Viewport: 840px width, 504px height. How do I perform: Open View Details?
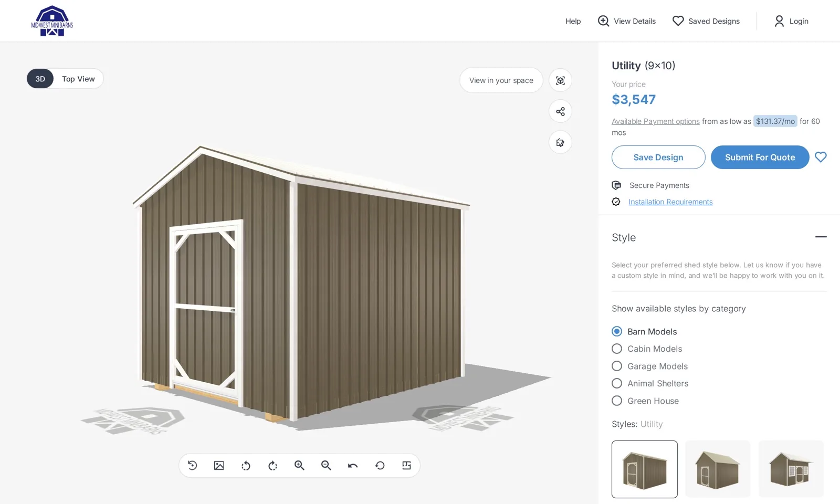[x=627, y=21]
